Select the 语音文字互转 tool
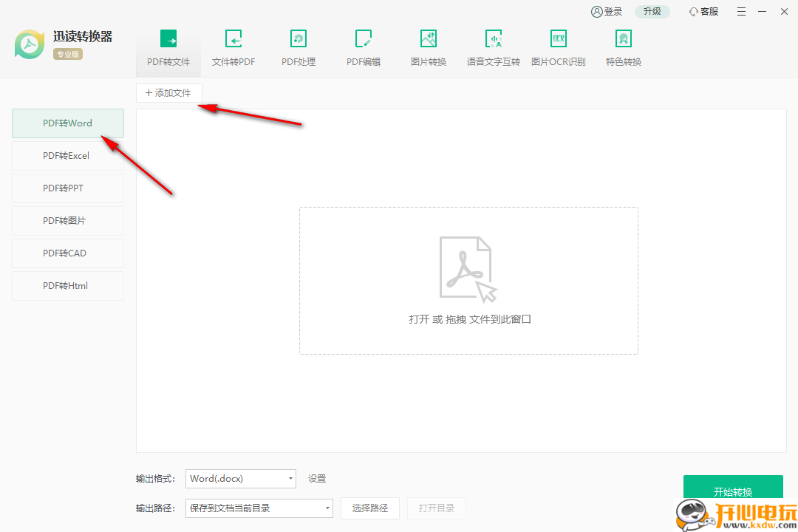The height and width of the screenshot is (532, 798). [x=493, y=47]
